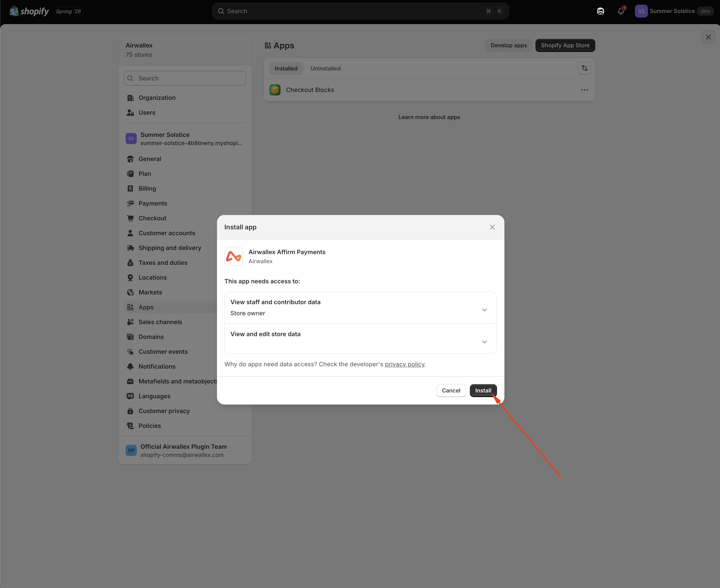
Task: Click Cancel in Install app dialog
Action: [451, 391]
